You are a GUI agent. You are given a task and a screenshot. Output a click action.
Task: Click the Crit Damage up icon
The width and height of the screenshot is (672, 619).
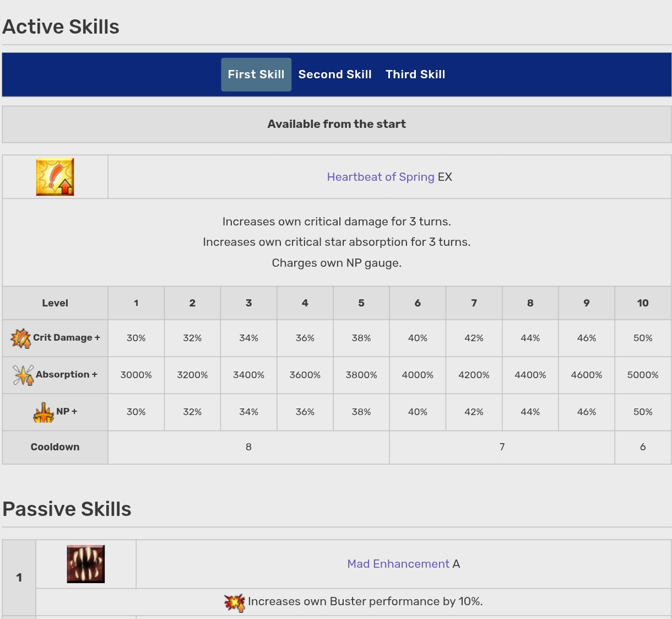coord(21,338)
